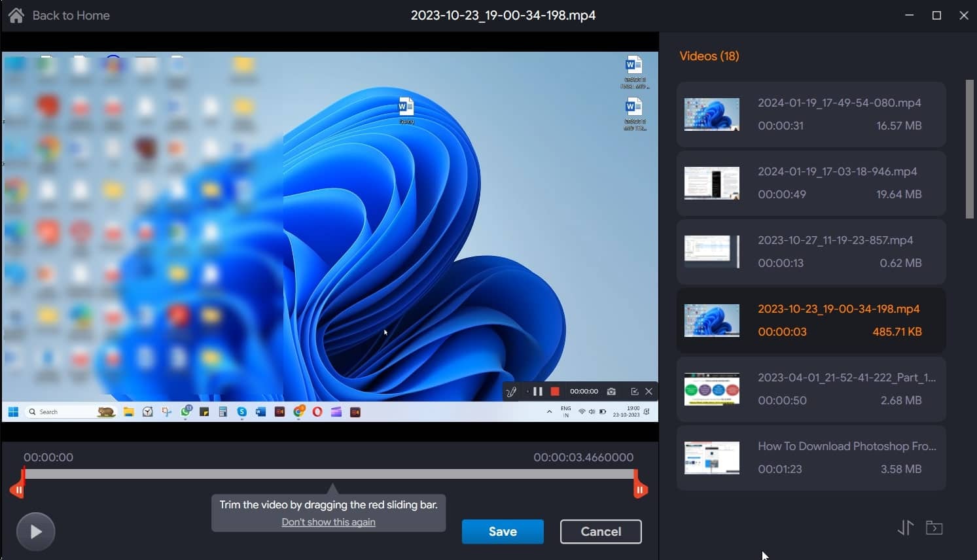Screen dimensions: 977x560
Task: Click the Back to Home text
Action: [71, 15]
